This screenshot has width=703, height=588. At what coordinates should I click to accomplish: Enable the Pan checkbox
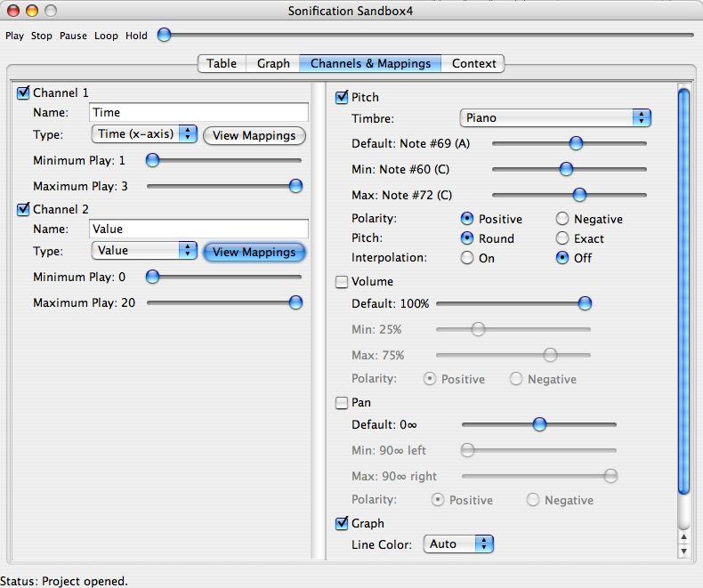point(342,403)
